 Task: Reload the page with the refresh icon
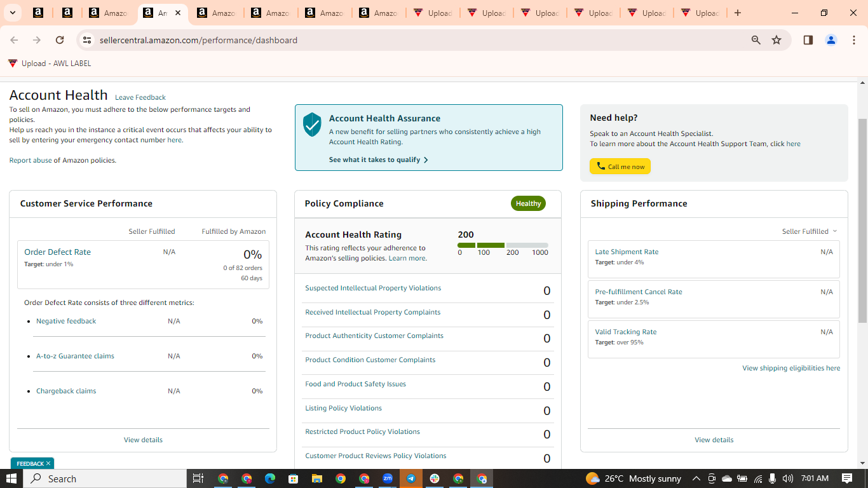pos(60,40)
